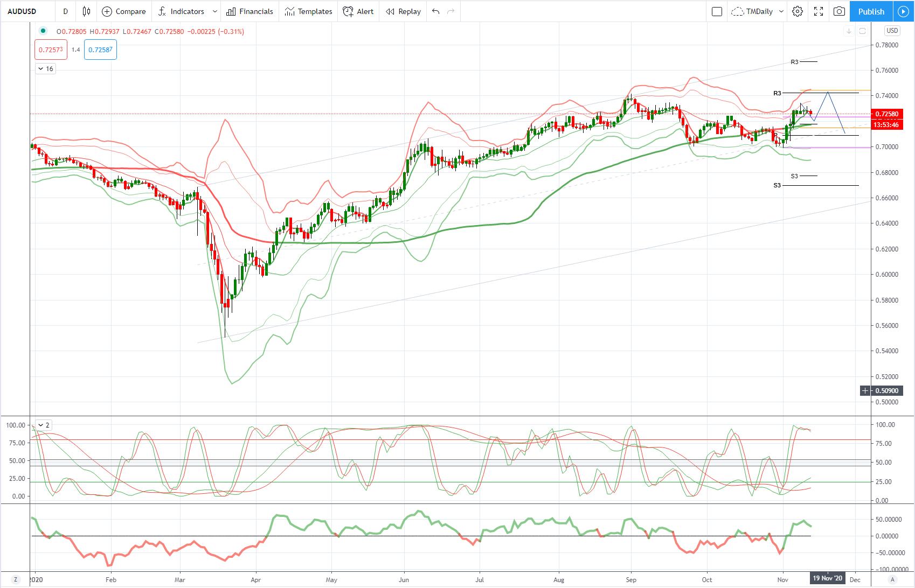Take a chart snapshot with camera icon
The image size is (915, 588).
coord(839,11)
